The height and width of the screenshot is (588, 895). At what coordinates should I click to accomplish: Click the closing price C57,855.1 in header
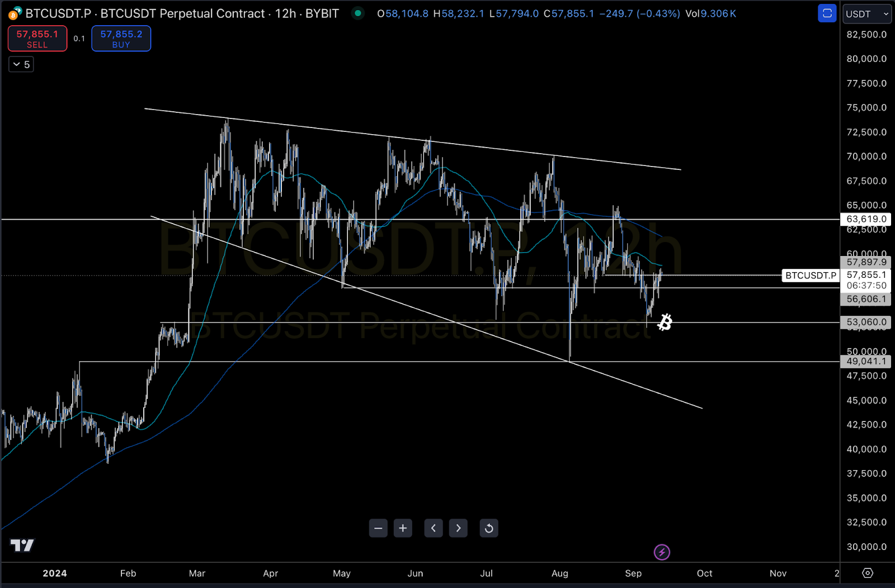click(x=569, y=13)
